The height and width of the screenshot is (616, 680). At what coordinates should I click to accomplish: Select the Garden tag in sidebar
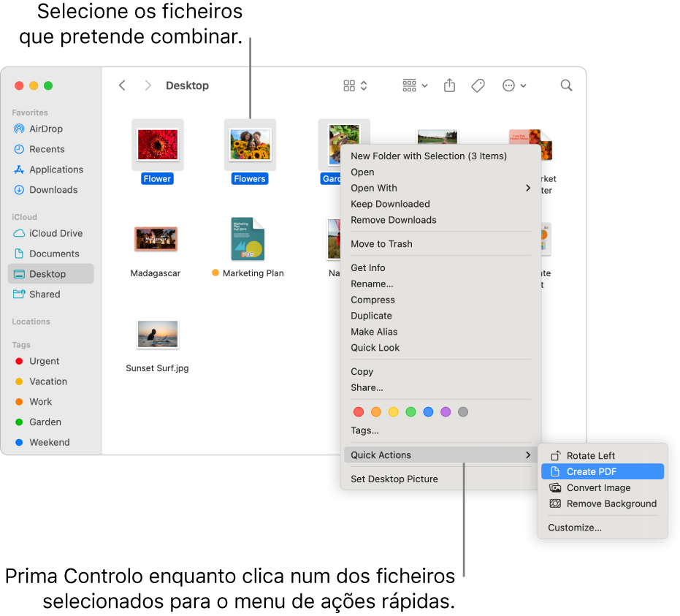pos(50,422)
